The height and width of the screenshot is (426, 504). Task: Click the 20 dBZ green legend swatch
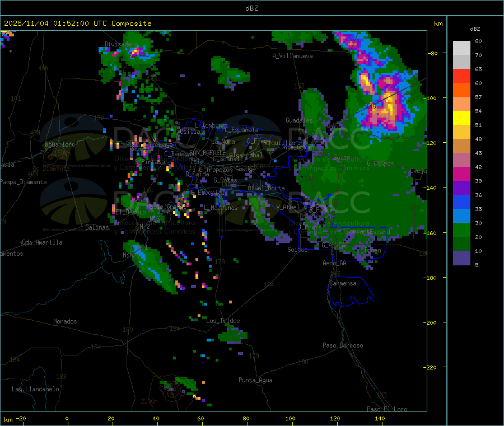point(461,230)
